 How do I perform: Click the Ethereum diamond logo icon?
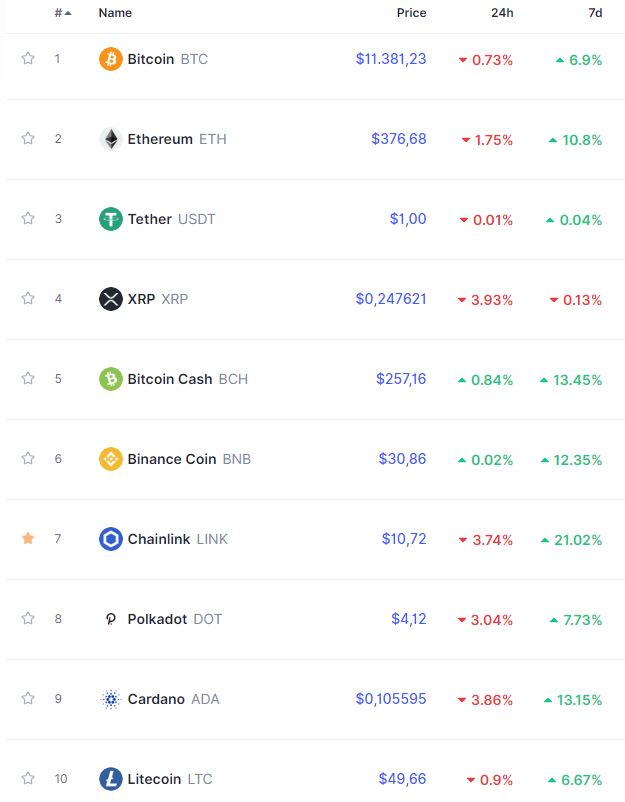pos(110,139)
